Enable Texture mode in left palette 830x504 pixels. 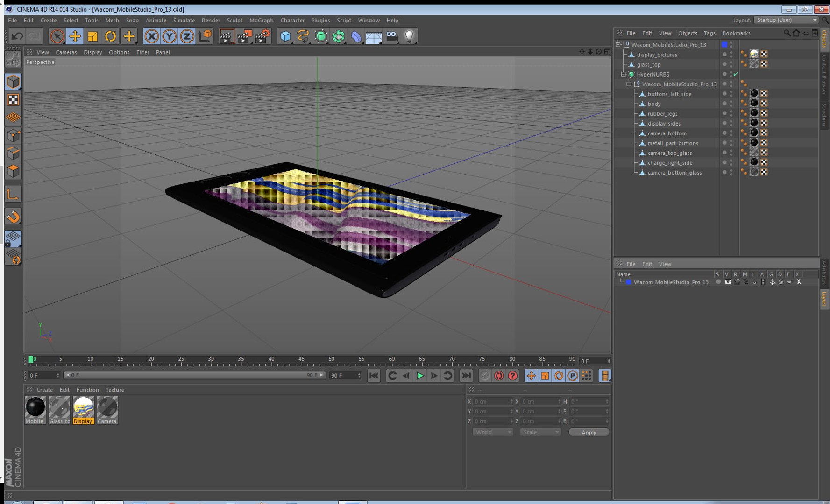(x=13, y=99)
